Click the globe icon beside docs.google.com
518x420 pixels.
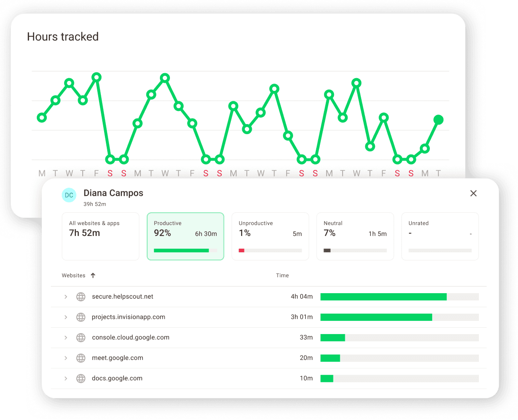tap(81, 378)
